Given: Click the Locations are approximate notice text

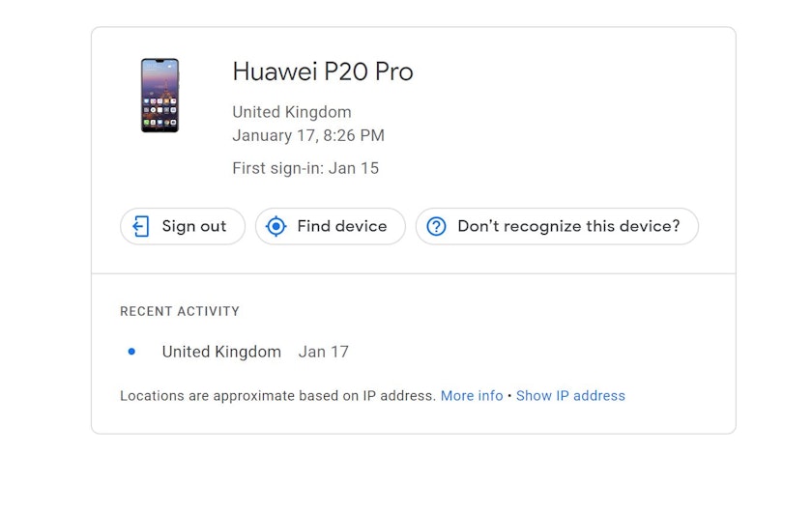Looking at the screenshot, I should point(277,395).
